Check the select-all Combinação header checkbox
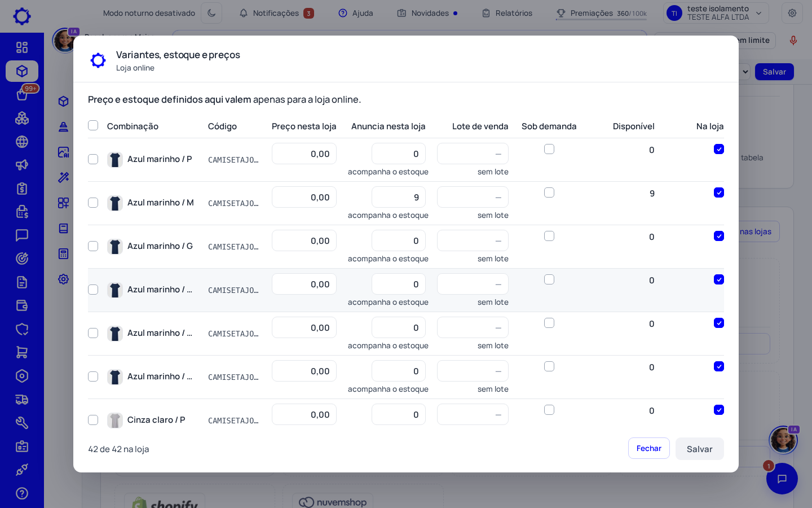812x508 pixels. click(93, 125)
